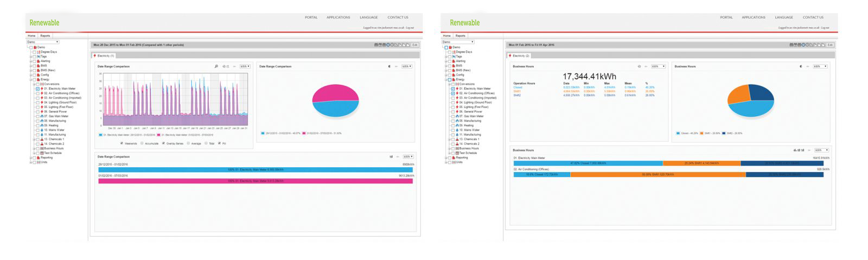Toggle the Overlay Series checkbox

[x=163, y=143]
